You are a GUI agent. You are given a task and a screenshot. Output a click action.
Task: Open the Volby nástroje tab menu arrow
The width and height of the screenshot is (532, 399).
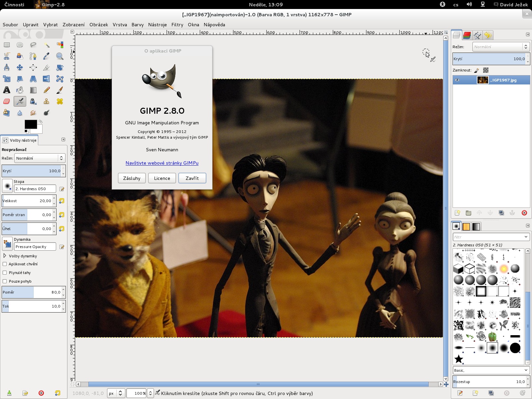[x=63, y=140]
